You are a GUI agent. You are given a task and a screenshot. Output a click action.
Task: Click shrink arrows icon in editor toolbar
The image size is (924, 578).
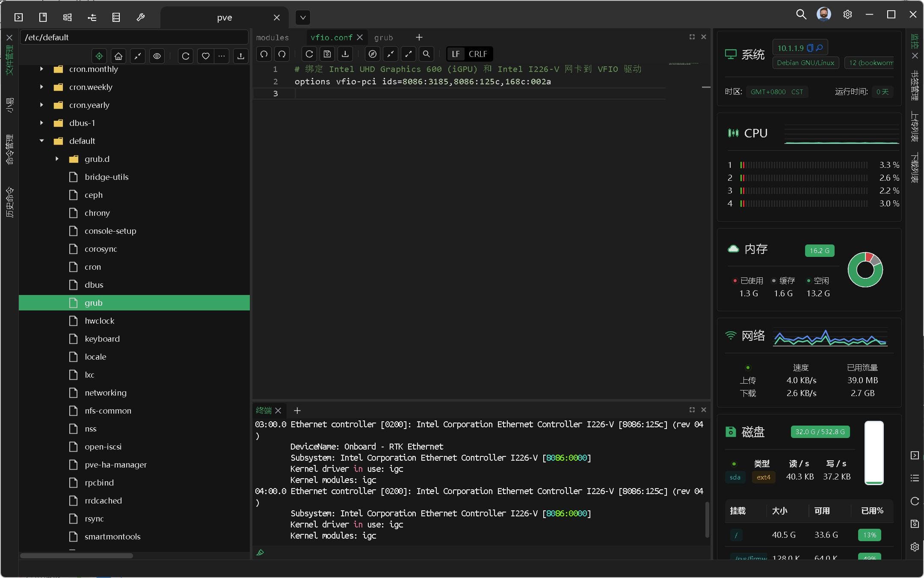tap(391, 54)
